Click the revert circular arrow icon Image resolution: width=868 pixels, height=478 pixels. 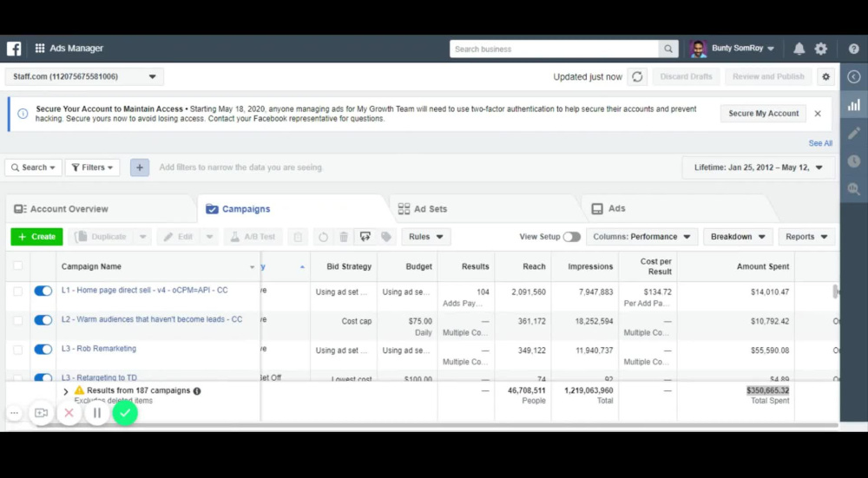click(323, 237)
